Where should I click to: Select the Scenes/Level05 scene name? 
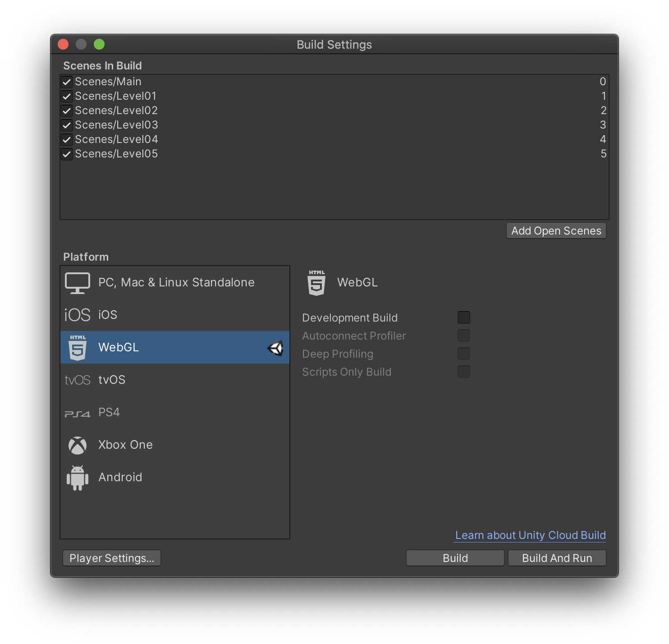(x=116, y=154)
